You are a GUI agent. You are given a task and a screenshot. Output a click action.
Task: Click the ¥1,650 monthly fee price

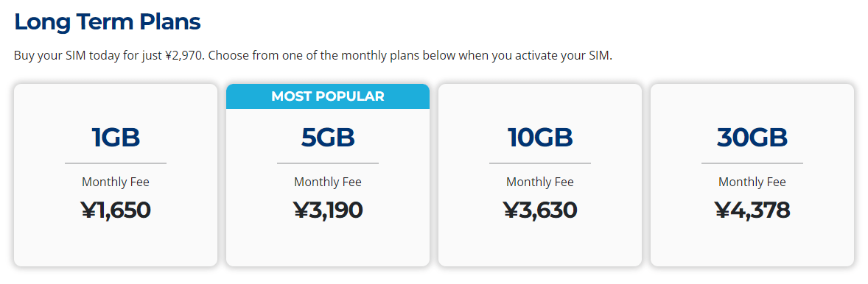[116, 210]
